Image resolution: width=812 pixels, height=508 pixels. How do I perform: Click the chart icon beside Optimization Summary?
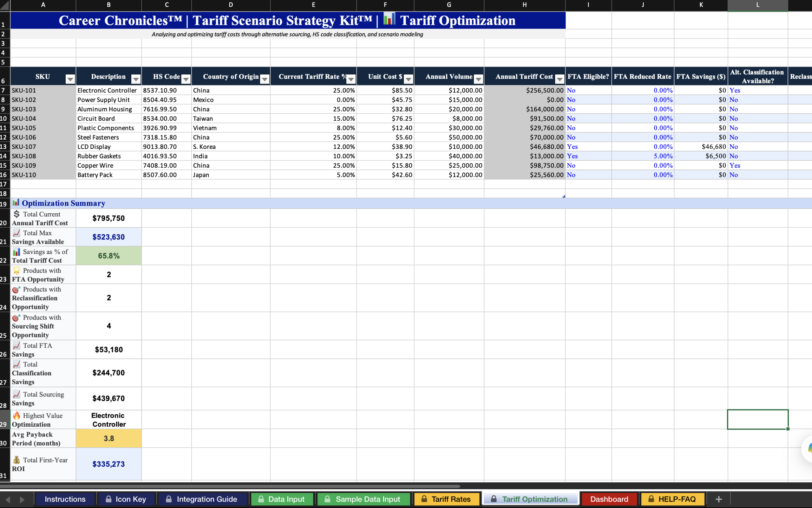[16, 202]
